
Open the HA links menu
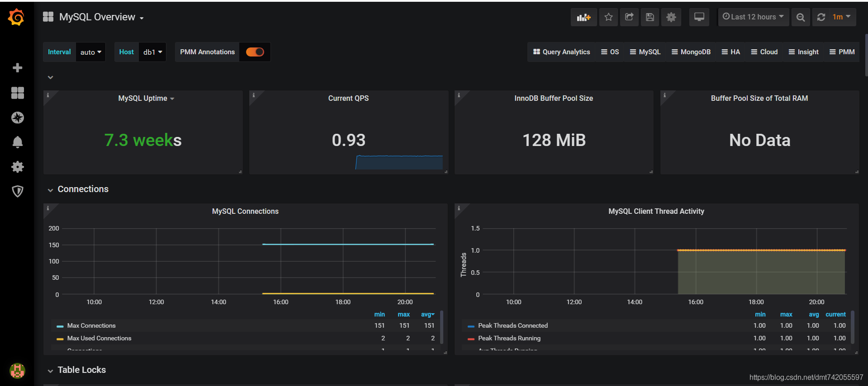coord(731,52)
